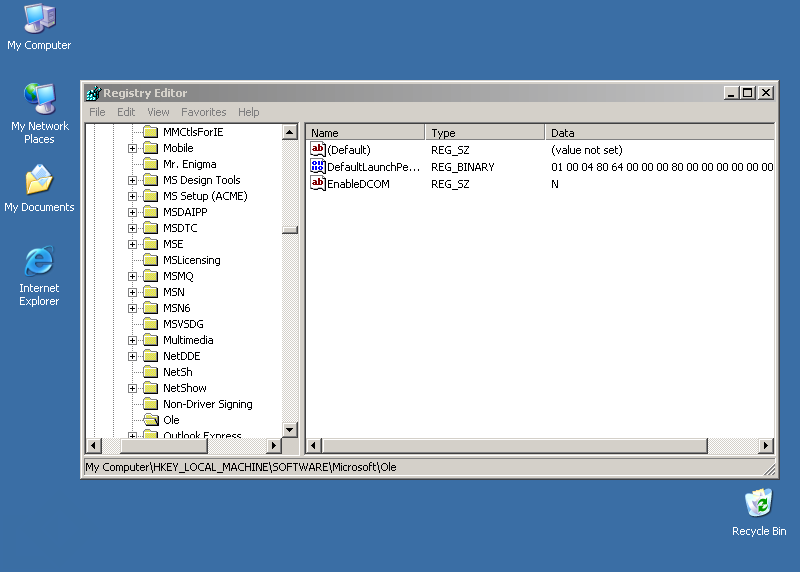The height and width of the screenshot is (572, 800).
Task: Expand the MSN6 key
Action: pos(132,308)
